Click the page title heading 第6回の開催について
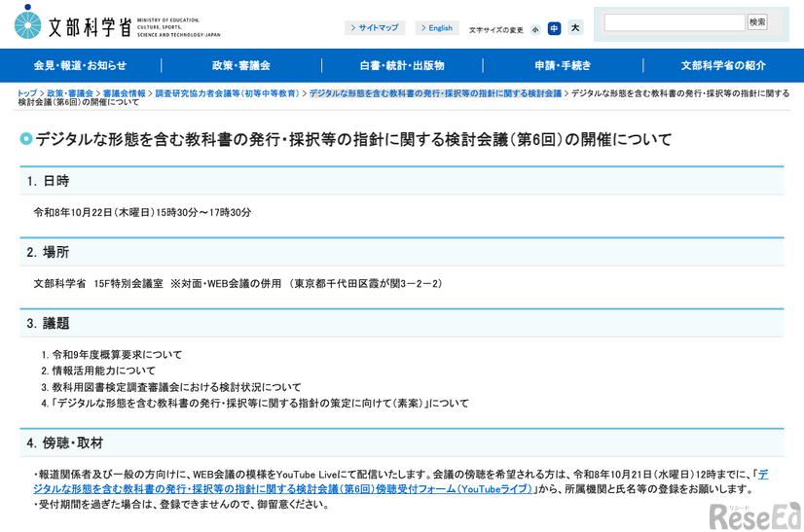 (353, 139)
